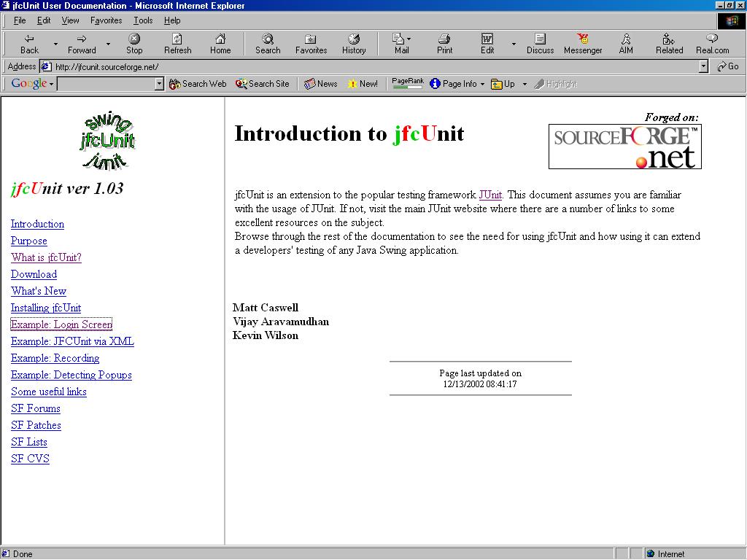This screenshot has height=560, width=747.
Task: Open the Back history dropdown arrow
Action: click(55, 44)
